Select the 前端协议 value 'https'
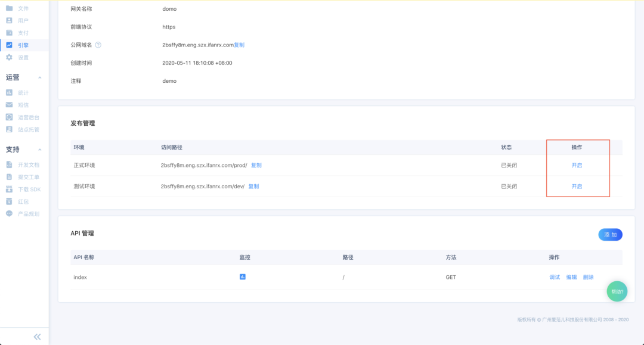This screenshot has height=345, width=644. [169, 27]
